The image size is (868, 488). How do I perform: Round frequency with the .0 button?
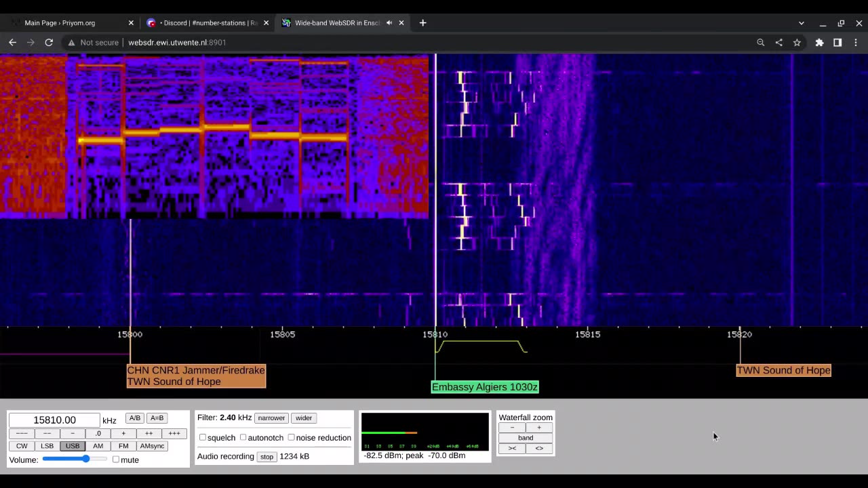coord(98,433)
